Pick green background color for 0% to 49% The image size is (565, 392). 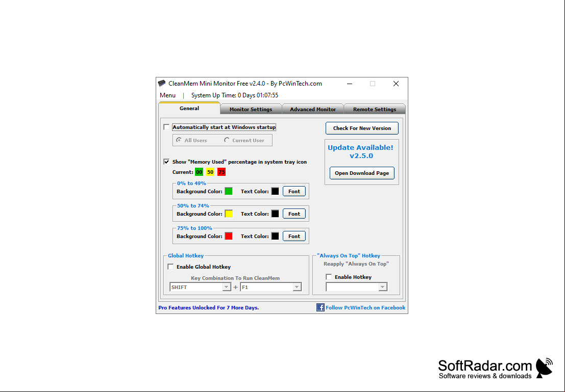point(229,191)
